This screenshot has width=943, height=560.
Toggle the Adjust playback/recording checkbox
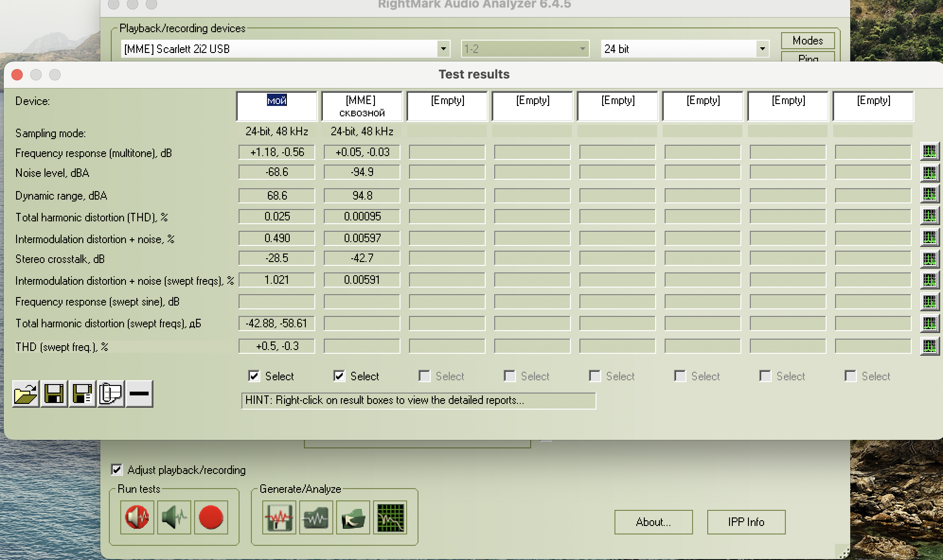(x=116, y=470)
